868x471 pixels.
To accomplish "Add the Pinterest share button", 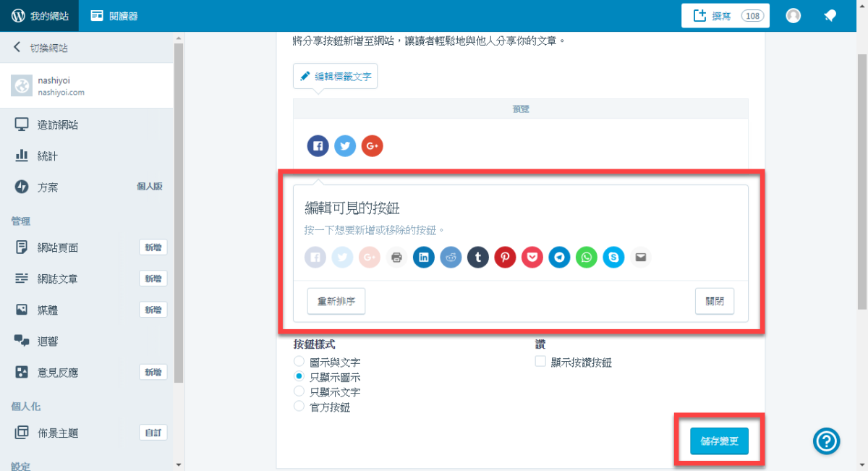I will click(x=505, y=257).
